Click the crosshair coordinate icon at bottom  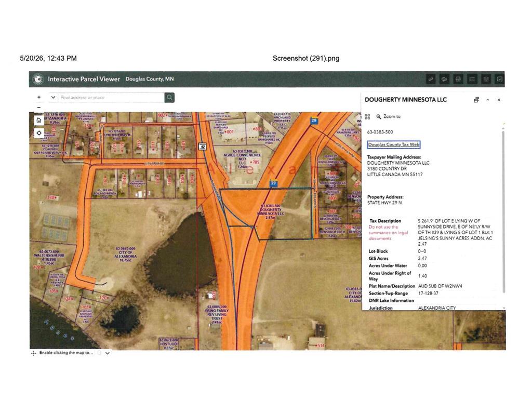pos(34,353)
